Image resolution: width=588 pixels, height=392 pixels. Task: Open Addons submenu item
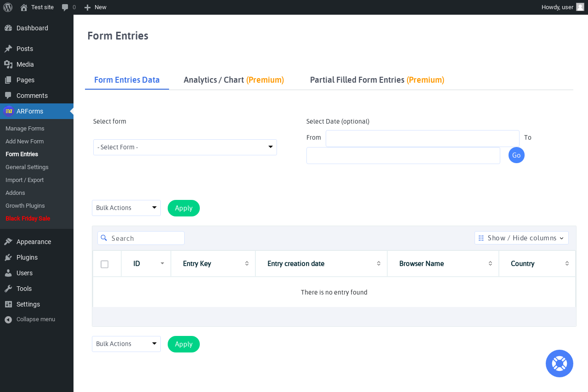click(15, 193)
